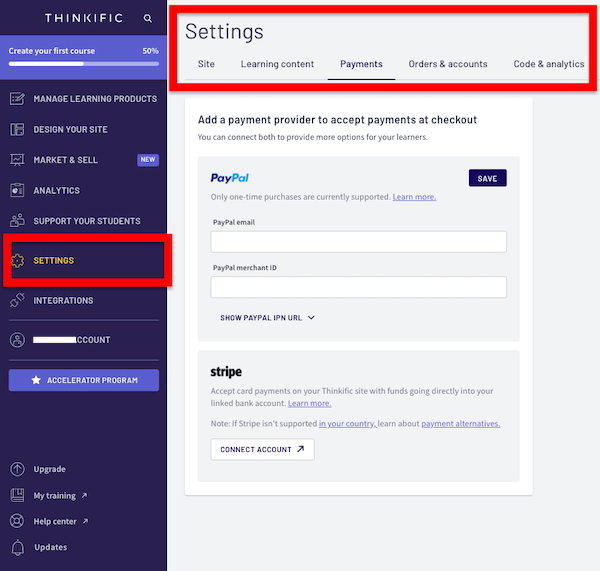Click the 50% progress label

point(150,51)
